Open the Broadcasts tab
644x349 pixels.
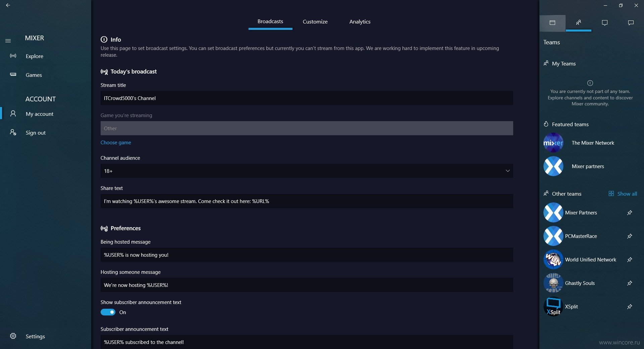(270, 21)
